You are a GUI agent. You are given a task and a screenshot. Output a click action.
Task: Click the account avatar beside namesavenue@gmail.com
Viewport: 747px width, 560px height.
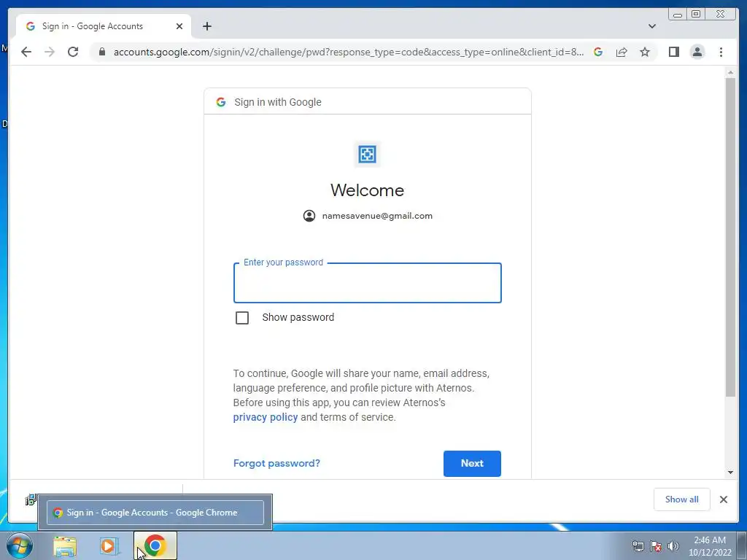(x=309, y=216)
